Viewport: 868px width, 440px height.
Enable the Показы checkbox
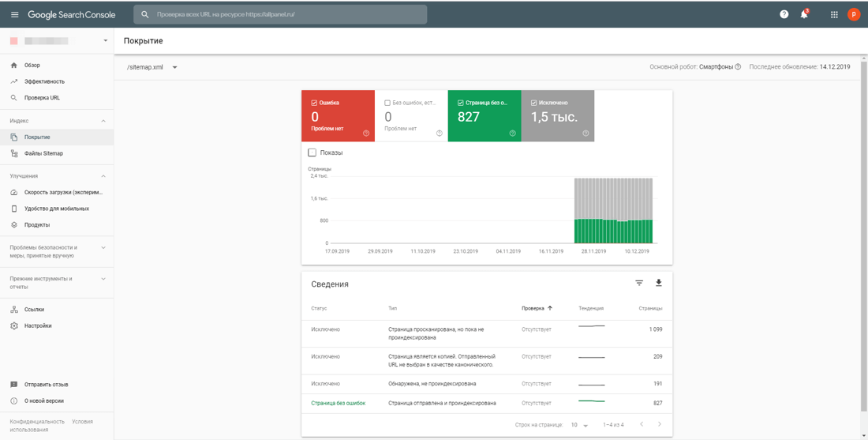(x=312, y=152)
